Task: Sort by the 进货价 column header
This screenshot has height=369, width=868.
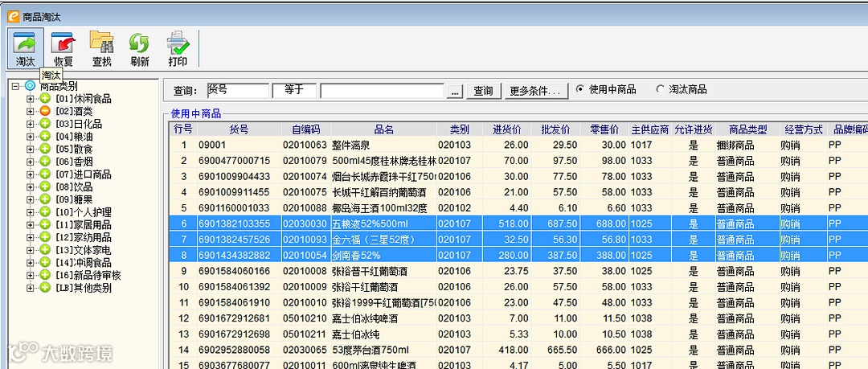Action: 506,129
